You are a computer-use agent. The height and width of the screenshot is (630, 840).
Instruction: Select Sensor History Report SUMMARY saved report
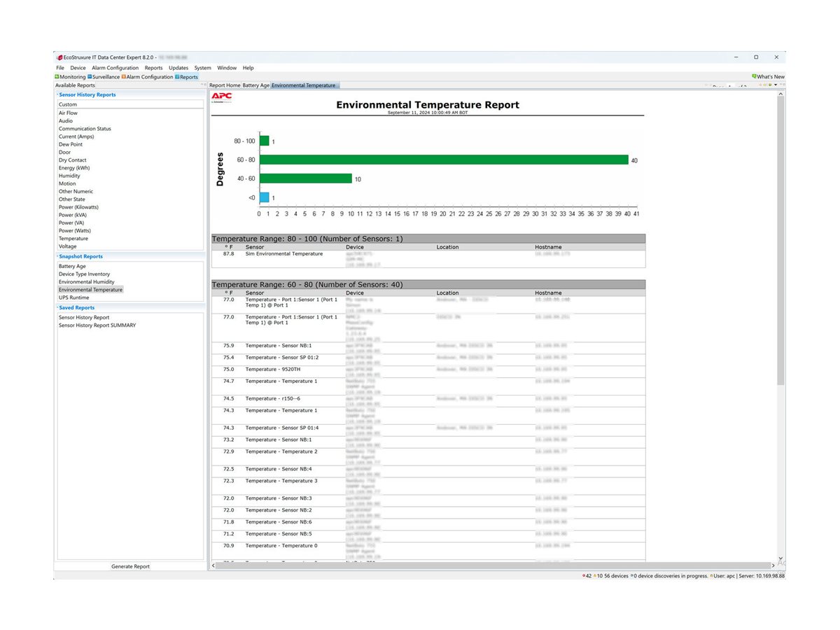[x=96, y=325]
